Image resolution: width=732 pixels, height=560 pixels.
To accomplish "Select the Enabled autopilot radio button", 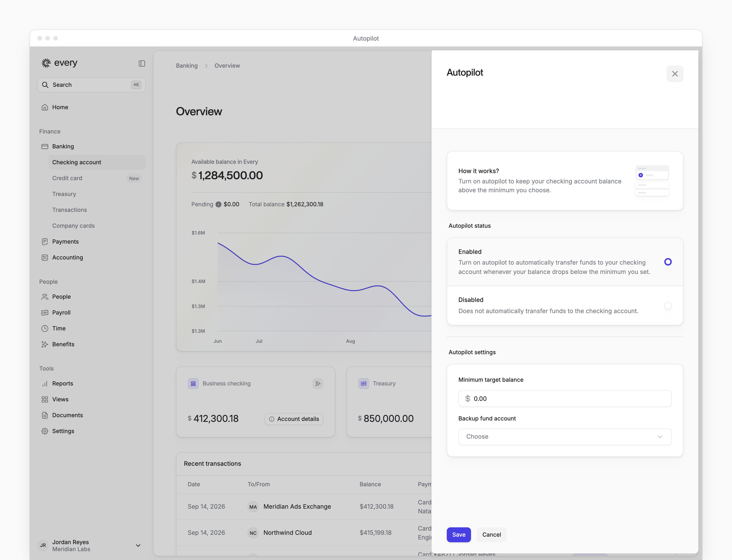I will pos(668,262).
